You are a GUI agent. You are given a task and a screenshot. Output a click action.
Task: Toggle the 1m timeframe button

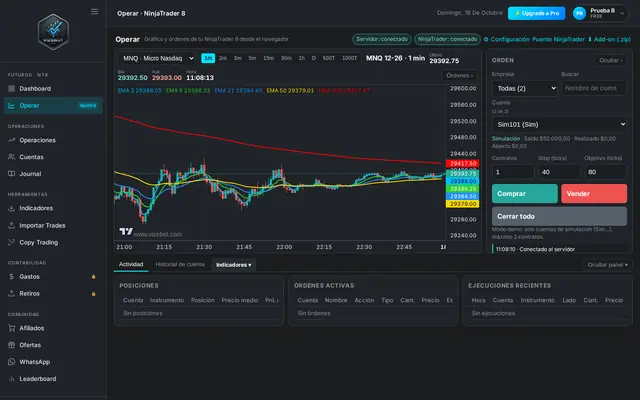(x=208, y=58)
